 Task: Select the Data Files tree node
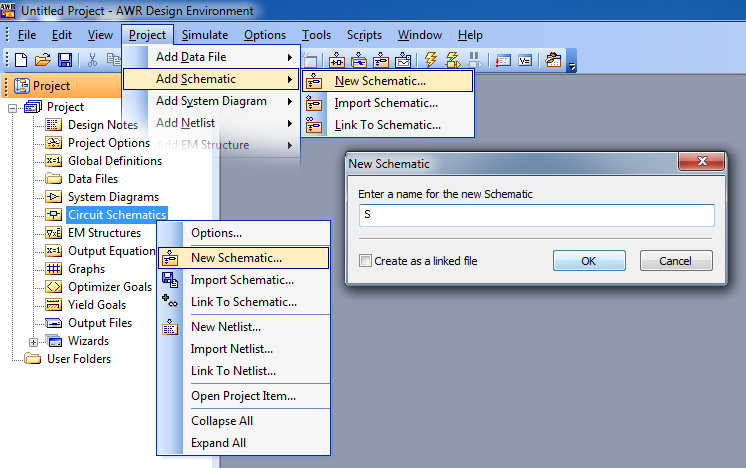coord(93,179)
